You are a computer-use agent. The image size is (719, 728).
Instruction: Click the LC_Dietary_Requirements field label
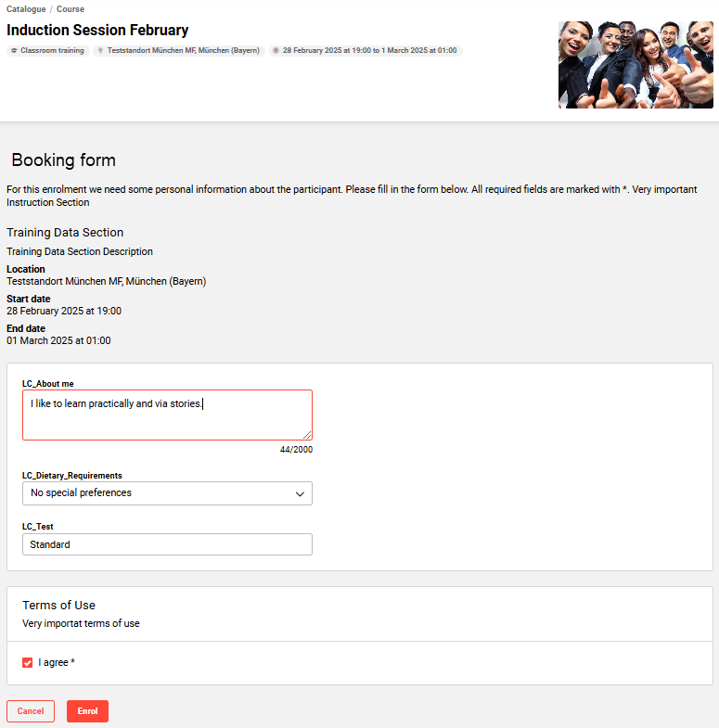tap(72, 476)
